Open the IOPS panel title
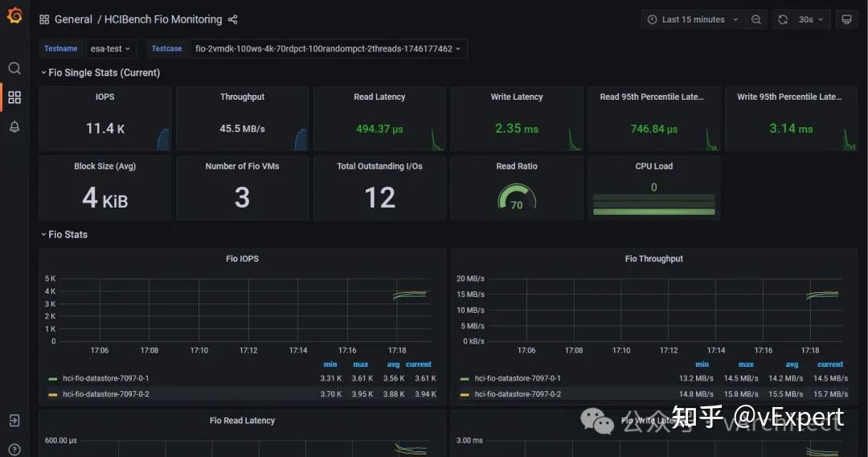868x457 pixels. point(104,97)
